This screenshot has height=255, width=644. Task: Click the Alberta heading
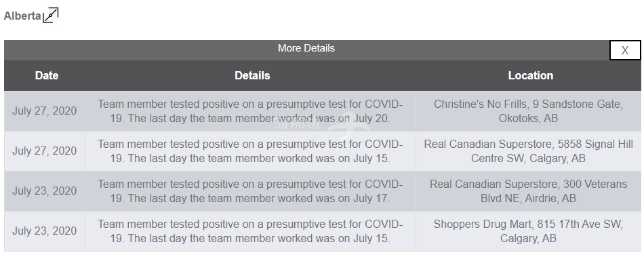point(22,16)
